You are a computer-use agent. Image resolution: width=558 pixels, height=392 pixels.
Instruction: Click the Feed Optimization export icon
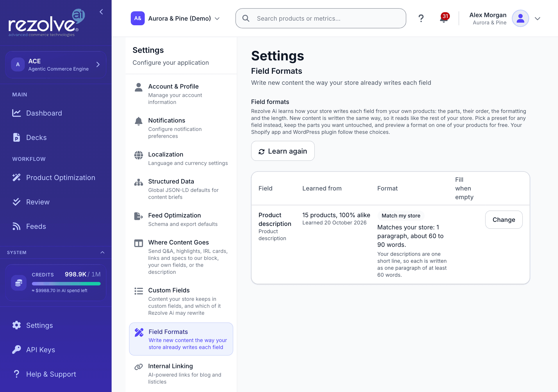139,216
